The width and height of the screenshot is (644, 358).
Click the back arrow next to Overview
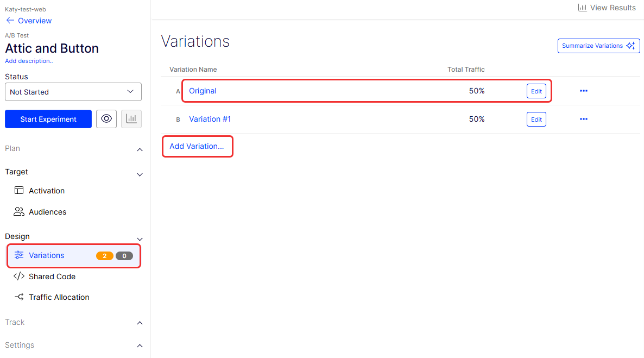10,21
